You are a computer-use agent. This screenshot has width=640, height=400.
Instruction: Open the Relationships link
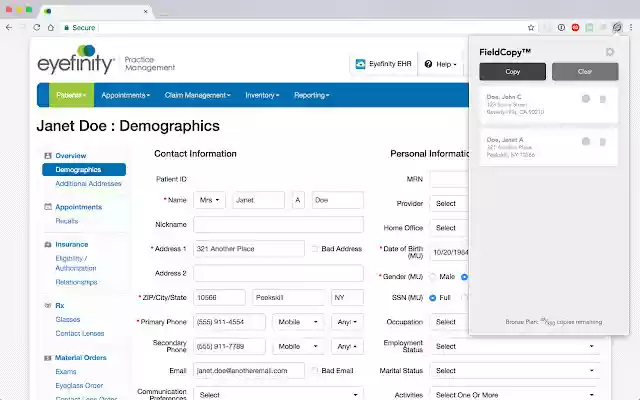(76, 282)
